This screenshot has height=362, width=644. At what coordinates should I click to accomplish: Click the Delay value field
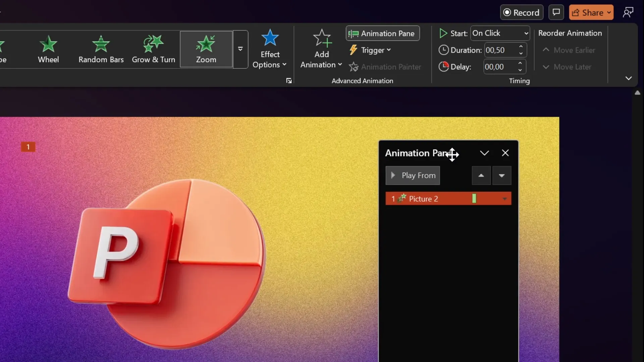coord(500,67)
